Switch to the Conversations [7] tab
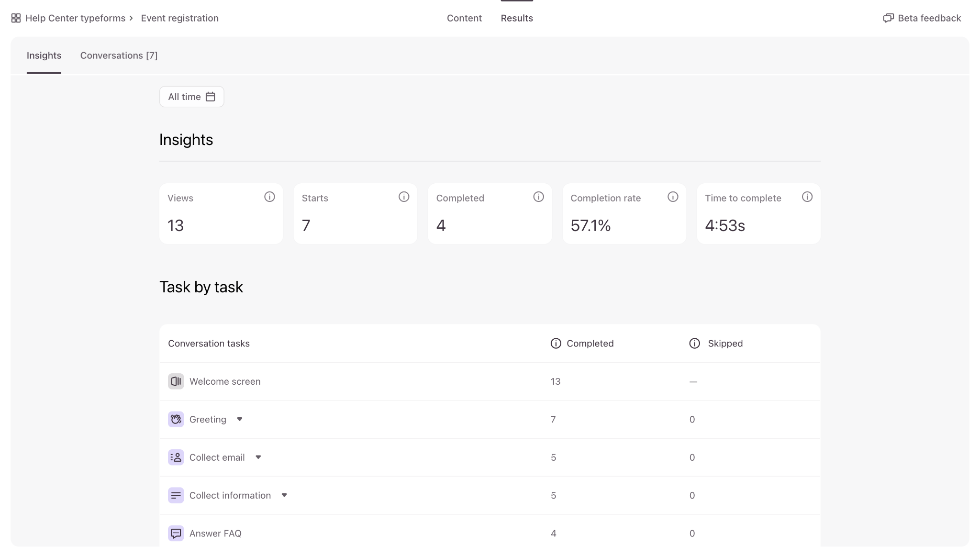The image size is (980, 556). tap(119, 56)
